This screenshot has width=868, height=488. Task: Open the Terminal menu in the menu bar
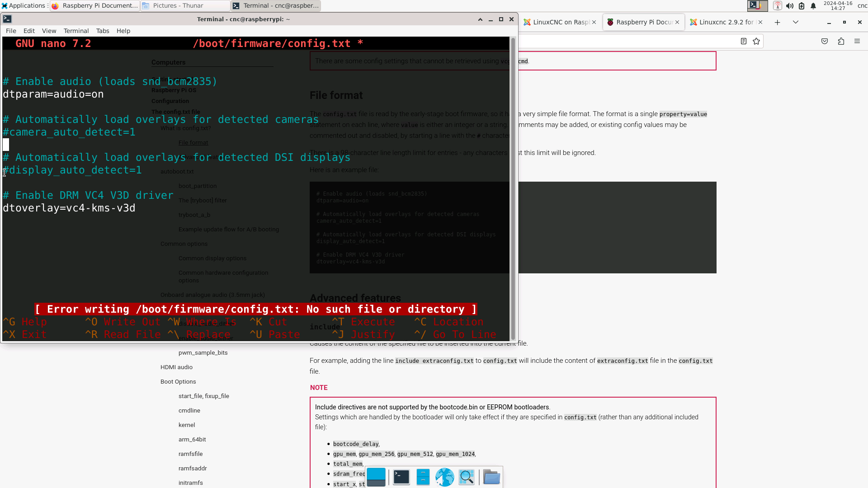coord(76,31)
